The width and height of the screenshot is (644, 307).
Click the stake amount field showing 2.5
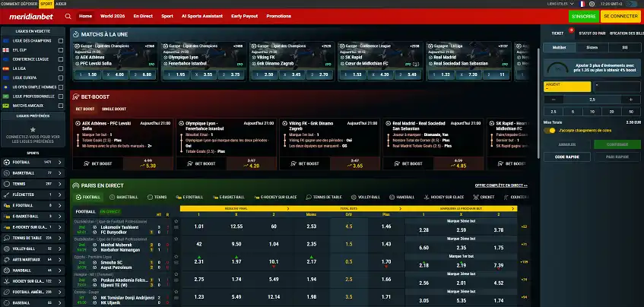click(x=592, y=100)
